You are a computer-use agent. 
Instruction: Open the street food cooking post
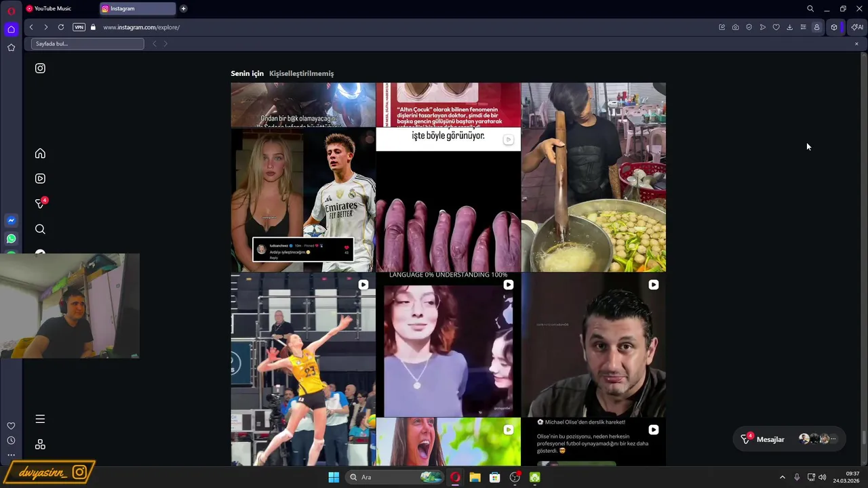pos(593,177)
